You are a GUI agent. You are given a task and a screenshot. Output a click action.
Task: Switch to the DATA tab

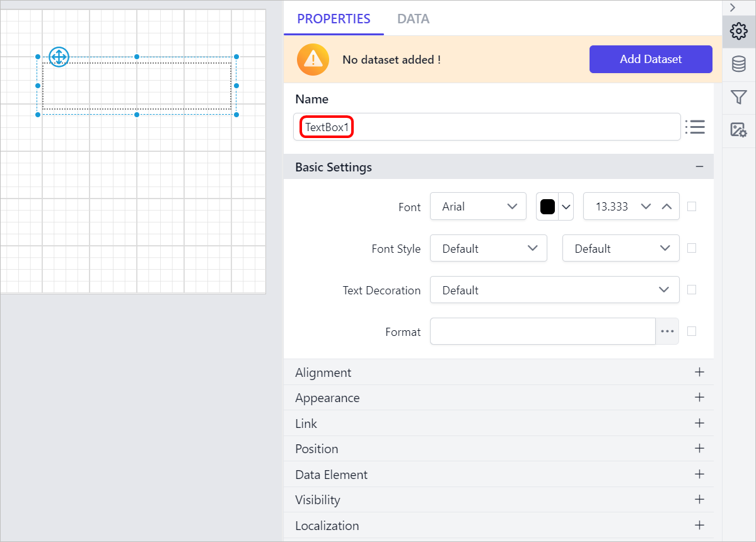413,19
